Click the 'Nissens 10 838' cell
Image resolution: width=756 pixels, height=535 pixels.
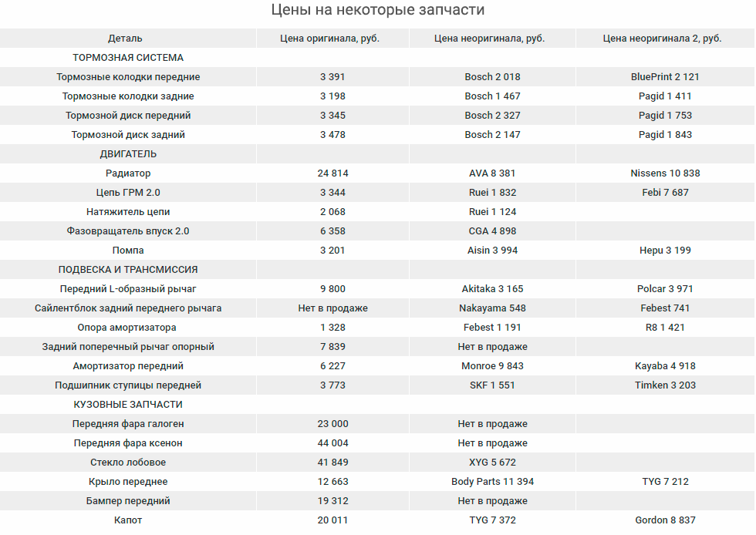[665, 173]
